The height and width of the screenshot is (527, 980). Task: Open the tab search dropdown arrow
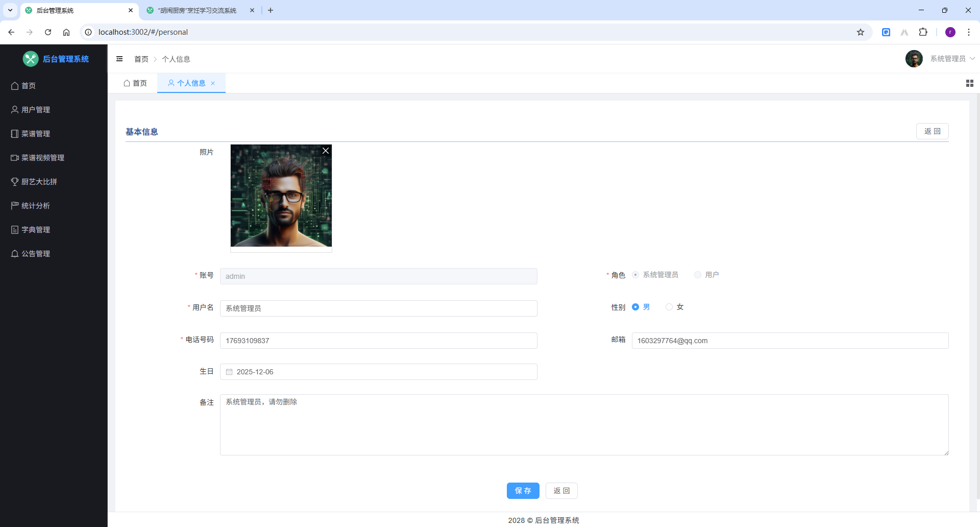coord(10,10)
